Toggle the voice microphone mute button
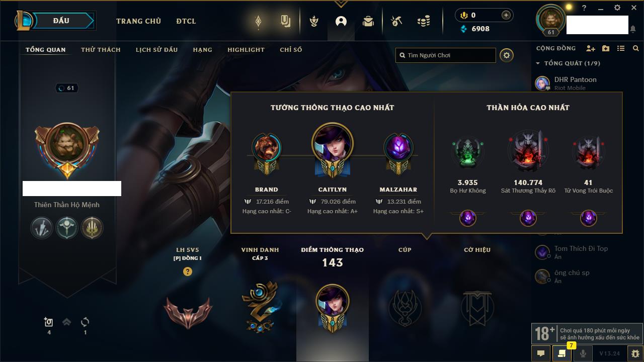644x362 pixels. click(x=583, y=353)
